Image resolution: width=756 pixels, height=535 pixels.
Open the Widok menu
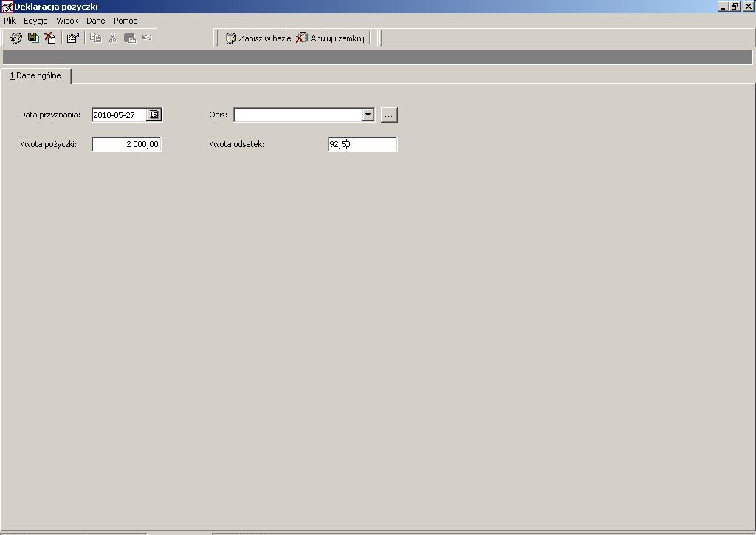pyautogui.click(x=67, y=21)
